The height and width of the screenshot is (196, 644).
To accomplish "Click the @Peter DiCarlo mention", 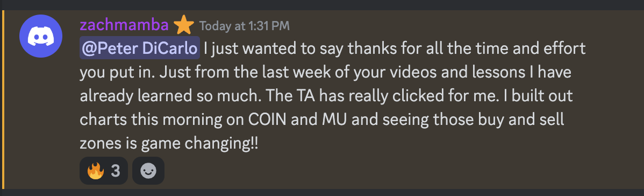I will coord(140,48).
